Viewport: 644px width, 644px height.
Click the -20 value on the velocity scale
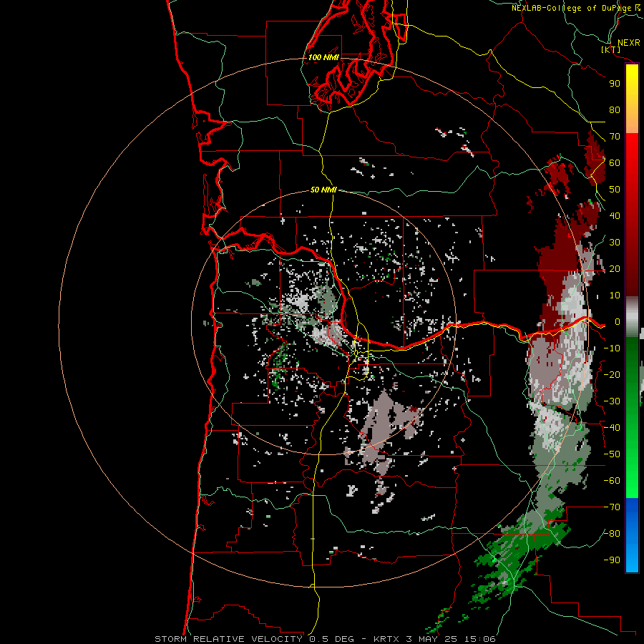612,375
